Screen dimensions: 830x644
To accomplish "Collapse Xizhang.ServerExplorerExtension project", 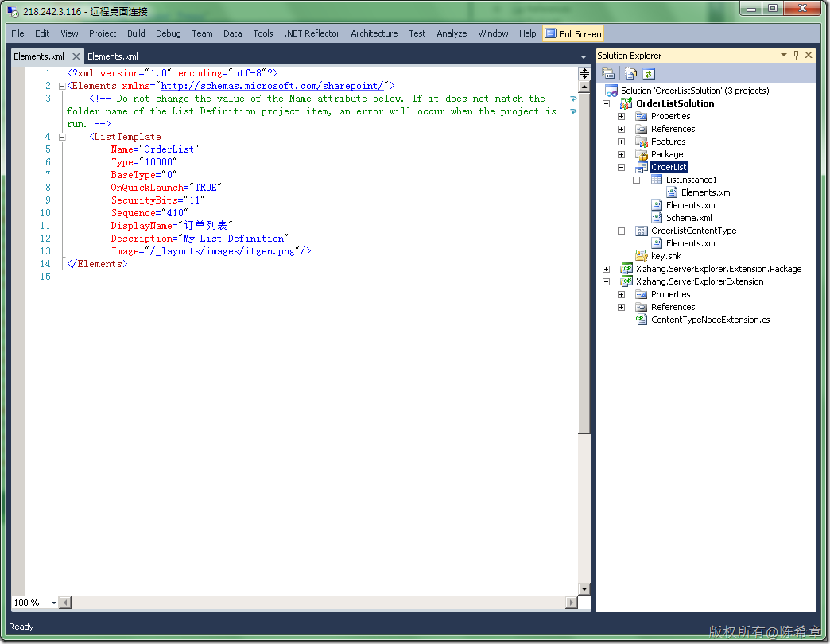I will point(606,281).
